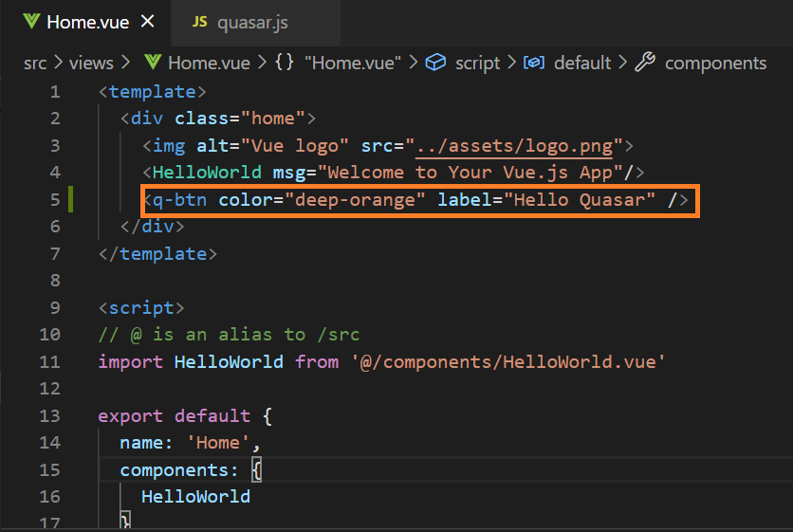This screenshot has width=793, height=532.
Task: Click the wrench icon beside components
Action: click(x=645, y=63)
